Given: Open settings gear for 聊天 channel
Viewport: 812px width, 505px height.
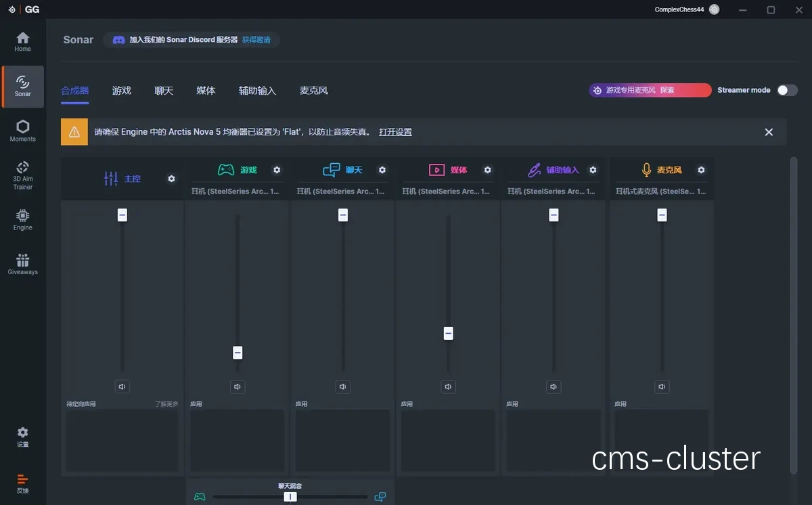Looking at the screenshot, I should point(382,170).
